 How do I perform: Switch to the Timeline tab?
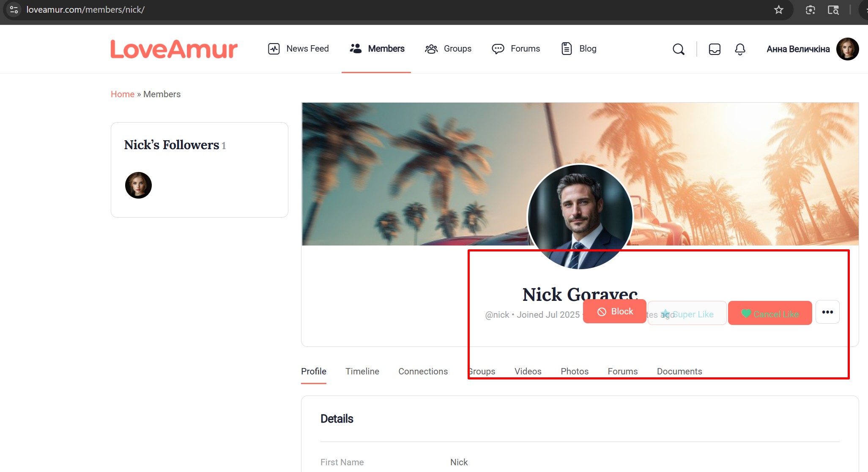pyautogui.click(x=362, y=371)
